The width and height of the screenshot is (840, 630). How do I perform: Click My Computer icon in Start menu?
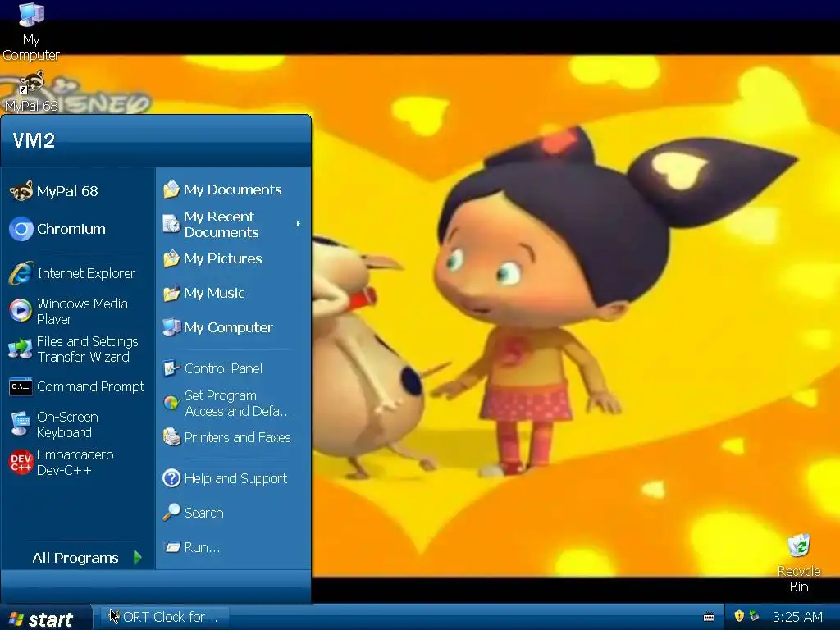tap(171, 327)
